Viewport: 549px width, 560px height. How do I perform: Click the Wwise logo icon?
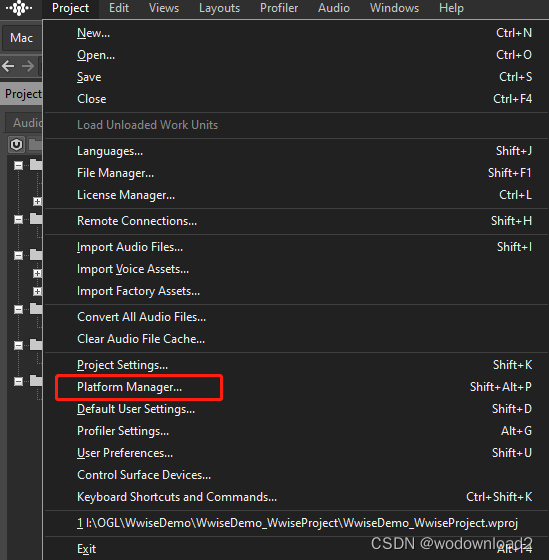[19, 8]
